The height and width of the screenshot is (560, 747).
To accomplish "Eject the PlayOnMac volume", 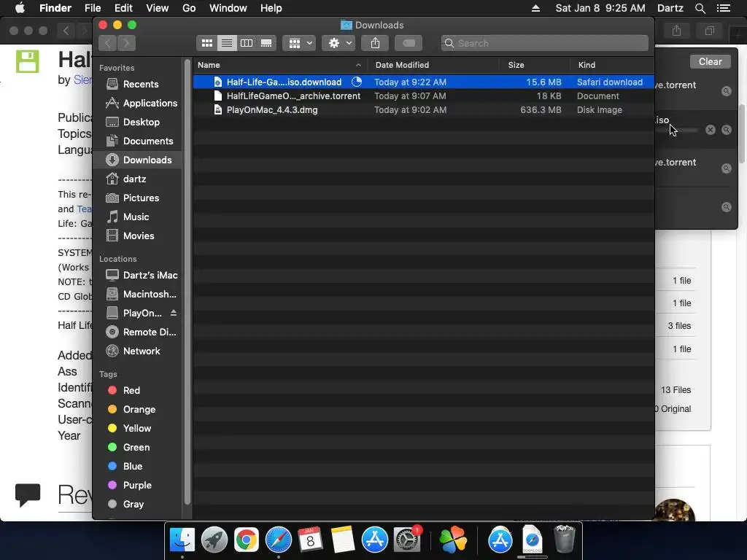I will [174, 313].
